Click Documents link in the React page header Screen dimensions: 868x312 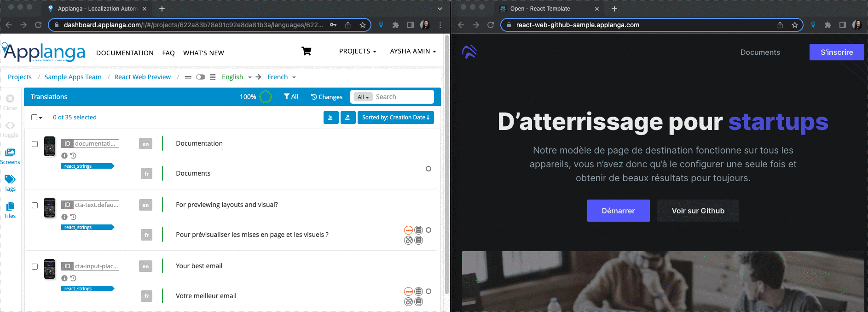tap(760, 52)
